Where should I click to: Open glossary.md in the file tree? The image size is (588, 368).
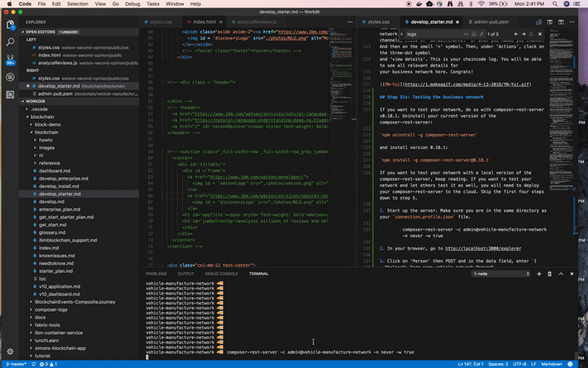tap(51, 232)
